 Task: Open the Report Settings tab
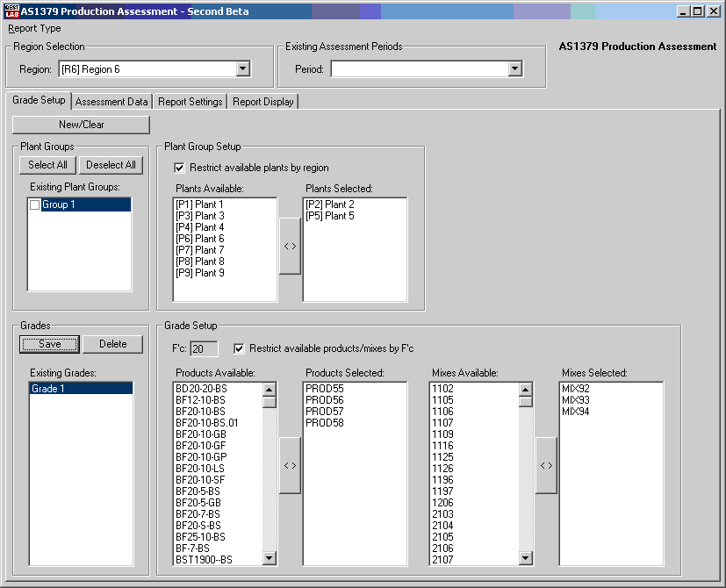pos(190,102)
